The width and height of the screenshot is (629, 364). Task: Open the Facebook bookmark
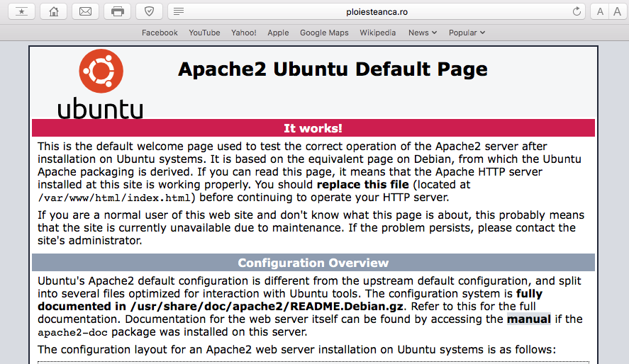click(160, 33)
